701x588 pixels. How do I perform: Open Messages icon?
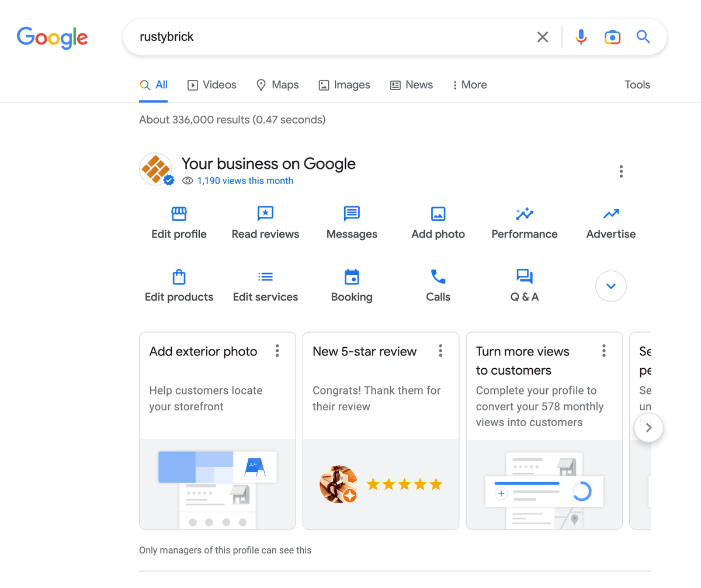coord(352,213)
